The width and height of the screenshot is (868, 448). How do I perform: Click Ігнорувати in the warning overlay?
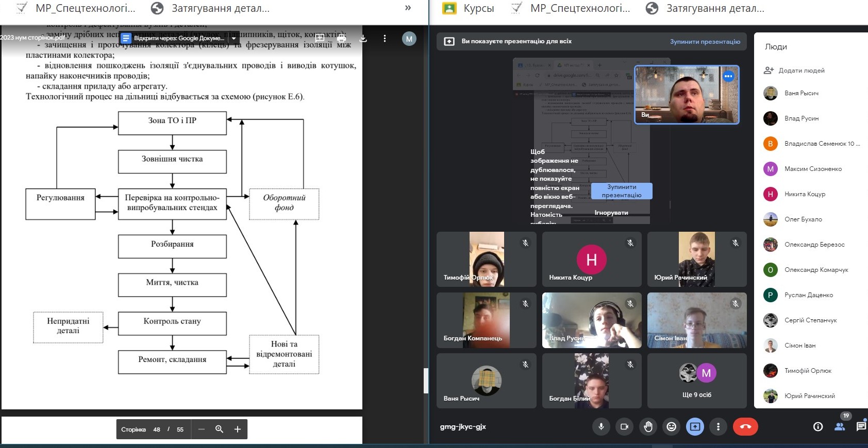coord(611,213)
